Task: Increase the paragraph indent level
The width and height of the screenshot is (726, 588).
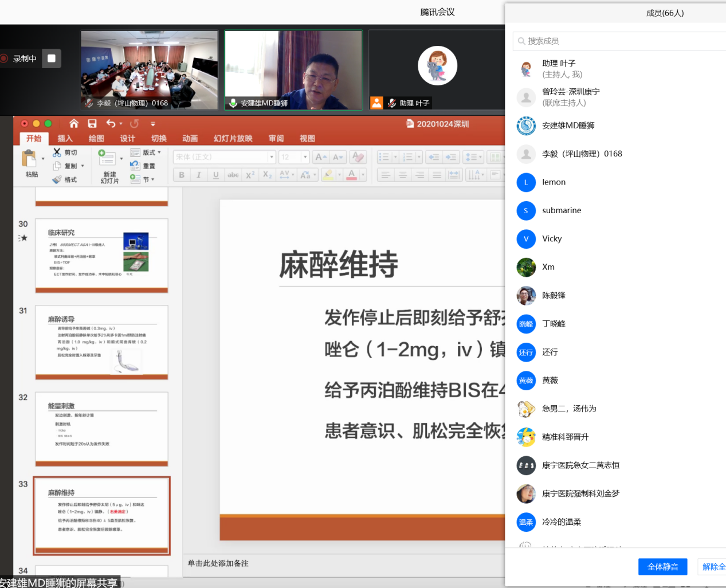Action: 451,157
